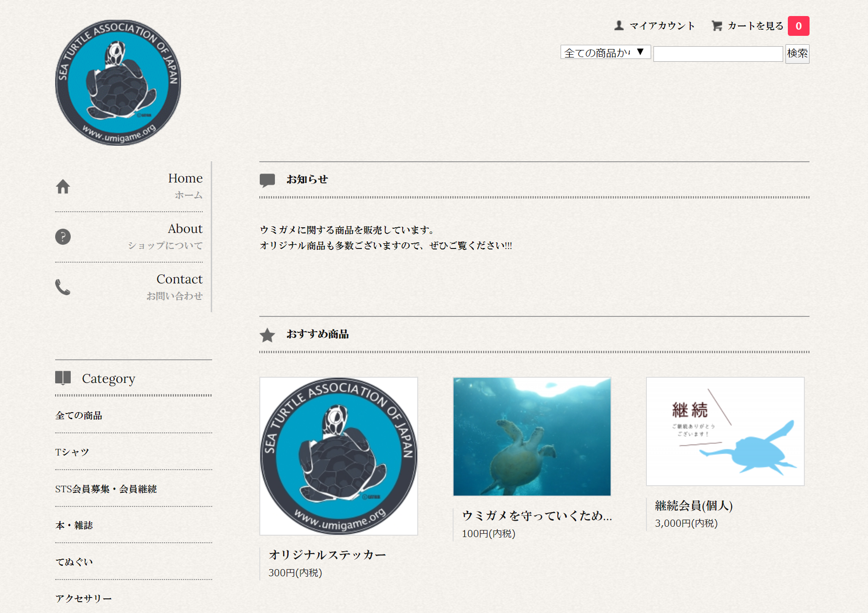Click the 継続会員(個人) product title link
This screenshot has width=868, height=613.
point(694,506)
